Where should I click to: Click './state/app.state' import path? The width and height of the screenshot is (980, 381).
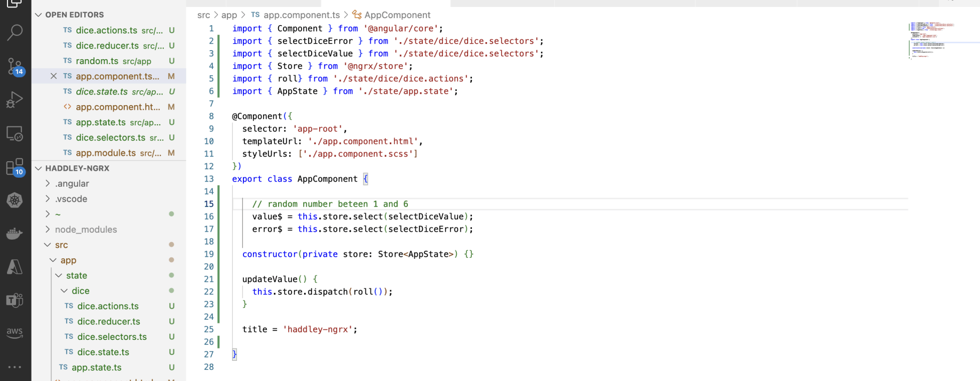406,91
